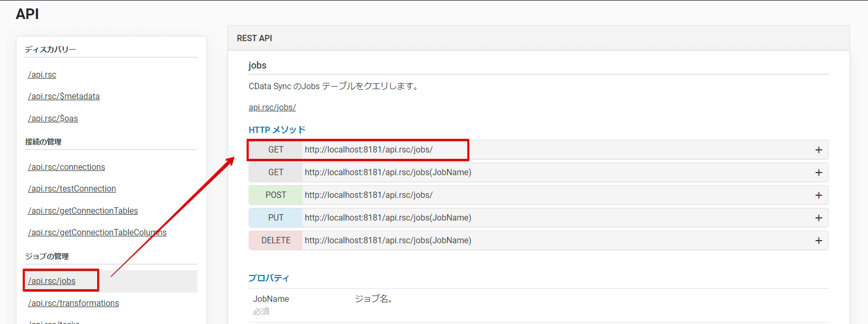The height and width of the screenshot is (324, 868).
Task: Click the GET label for jobs(JobName)
Action: [x=276, y=173]
